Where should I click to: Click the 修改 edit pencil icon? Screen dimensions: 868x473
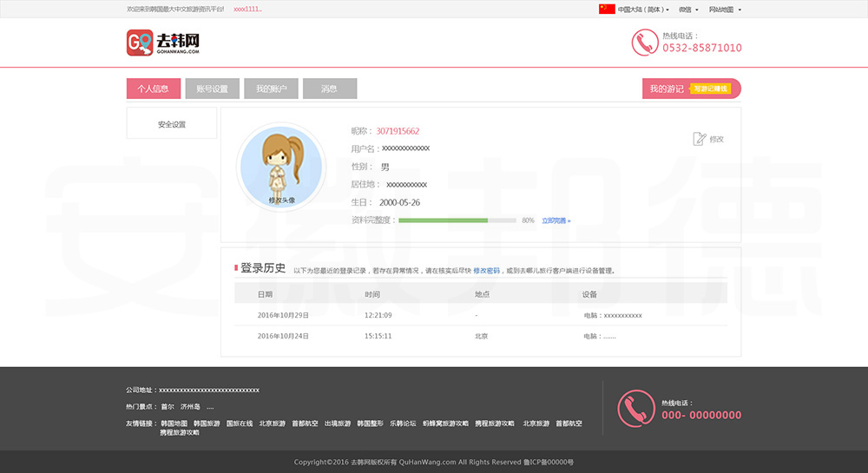(700, 139)
